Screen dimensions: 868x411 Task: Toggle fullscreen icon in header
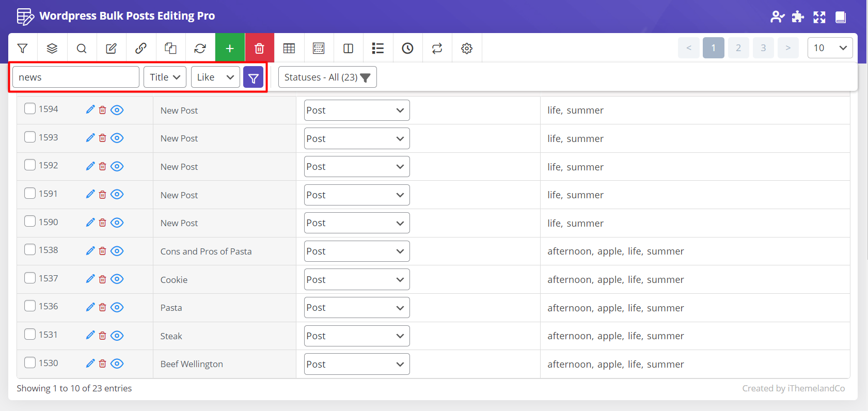coord(819,17)
